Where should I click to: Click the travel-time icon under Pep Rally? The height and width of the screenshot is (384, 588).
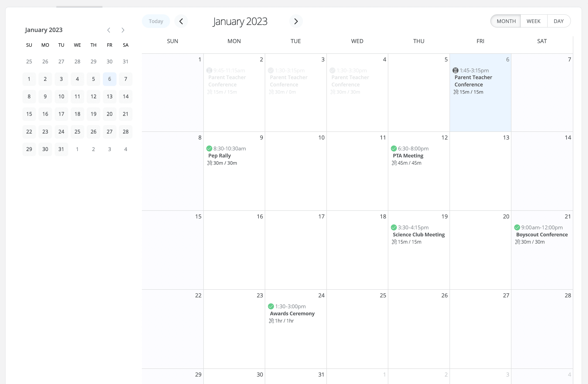coord(209,163)
